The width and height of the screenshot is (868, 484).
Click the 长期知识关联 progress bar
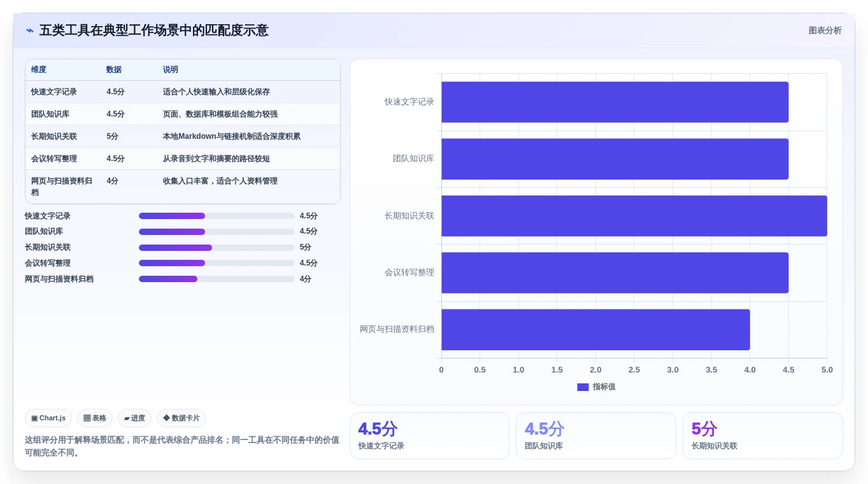tap(217, 248)
